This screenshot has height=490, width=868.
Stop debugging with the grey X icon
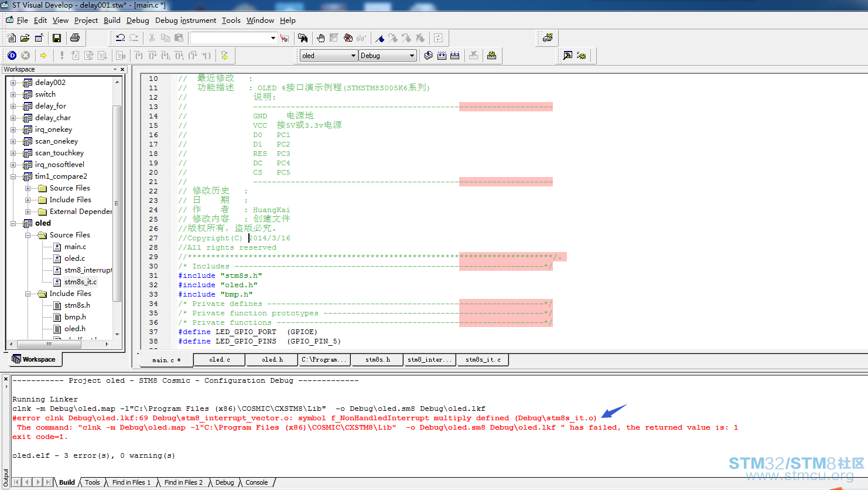pyautogui.click(x=25, y=55)
